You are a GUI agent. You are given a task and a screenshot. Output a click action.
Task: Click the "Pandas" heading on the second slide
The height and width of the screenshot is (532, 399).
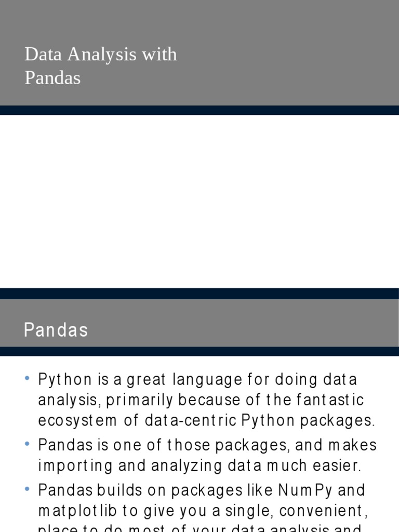click(x=56, y=330)
